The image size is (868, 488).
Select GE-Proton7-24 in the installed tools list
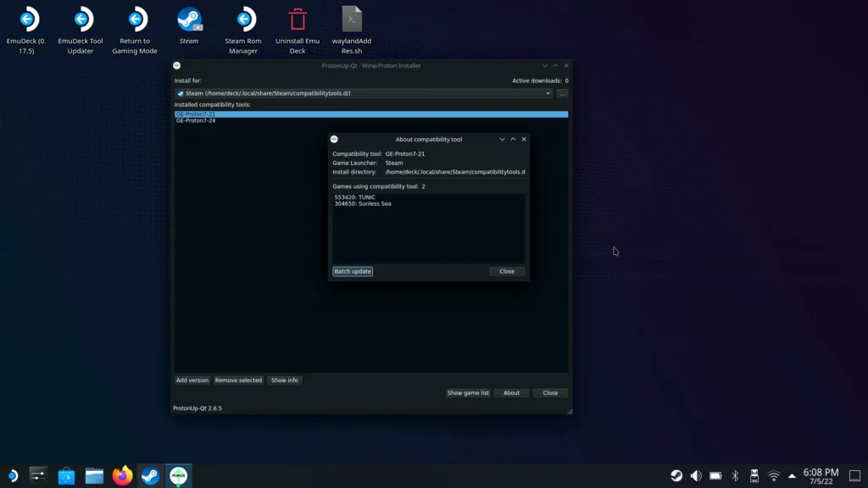tap(371, 120)
